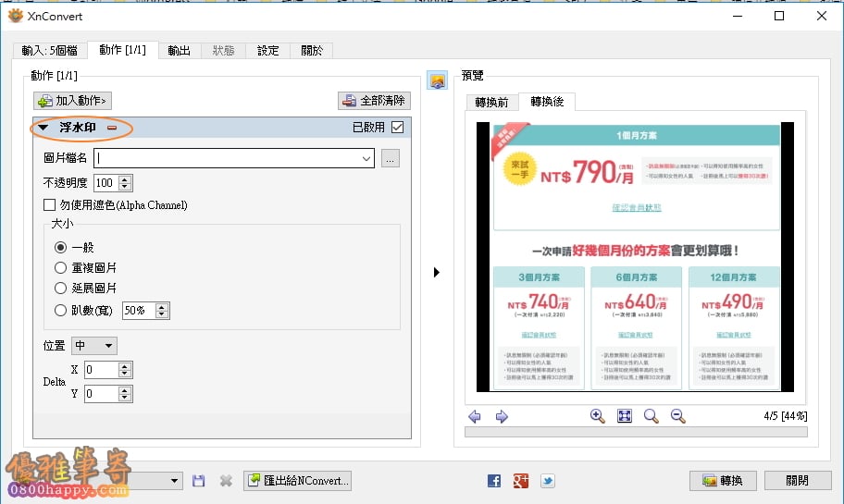Click the preview horizontal scrollbar

(x=636, y=432)
